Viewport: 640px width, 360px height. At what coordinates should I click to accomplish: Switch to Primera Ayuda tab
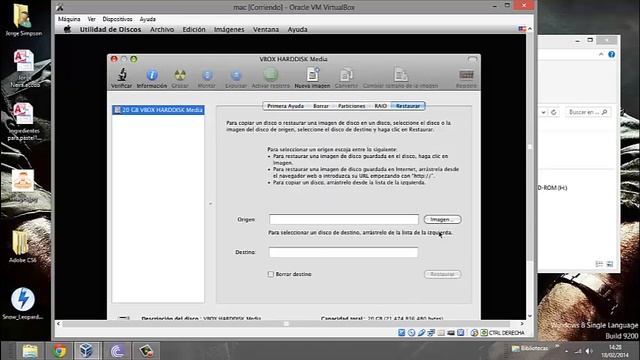[x=285, y=106]
